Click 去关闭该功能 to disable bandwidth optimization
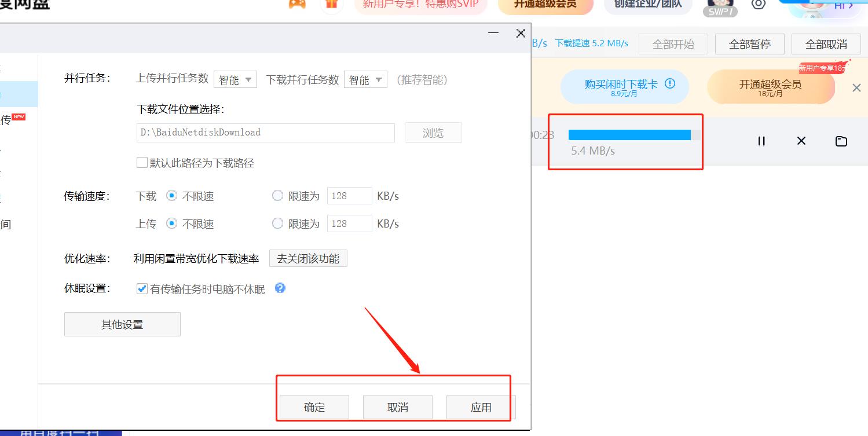This screenshot has height=436, width=868. tap(308, 258)
